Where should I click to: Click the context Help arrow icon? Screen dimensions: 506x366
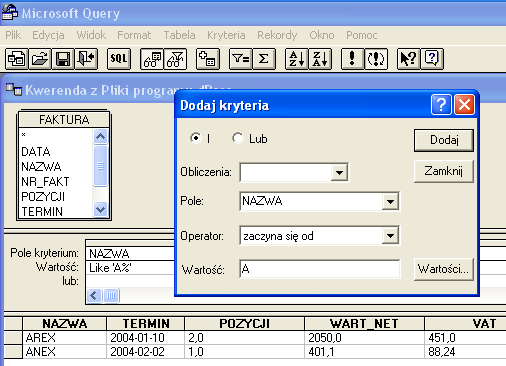409,59
